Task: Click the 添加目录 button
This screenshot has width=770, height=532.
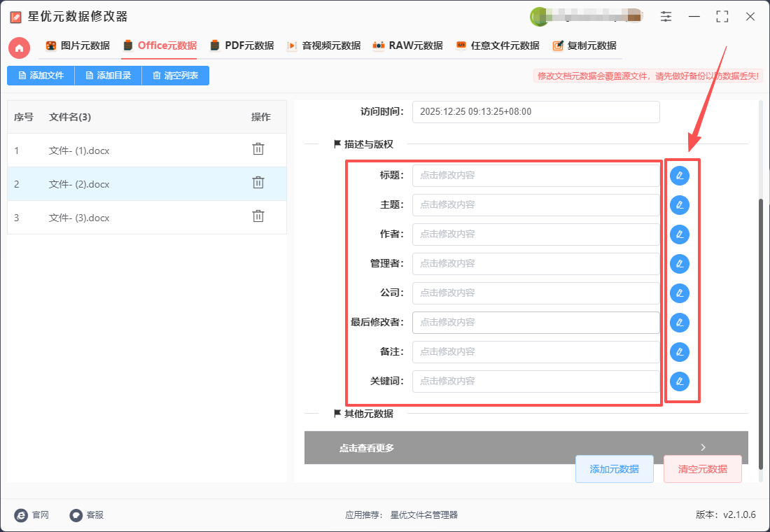Action: click(x=108, y=76)
